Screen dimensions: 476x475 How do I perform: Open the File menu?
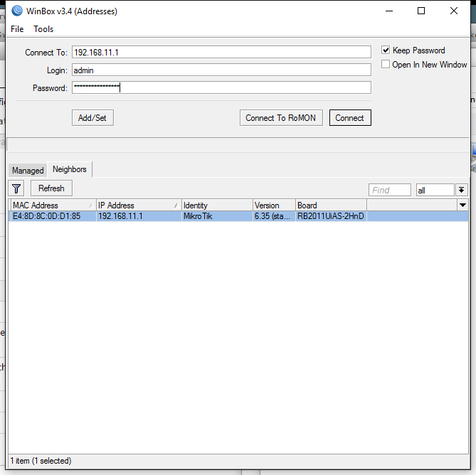point(17,29)
